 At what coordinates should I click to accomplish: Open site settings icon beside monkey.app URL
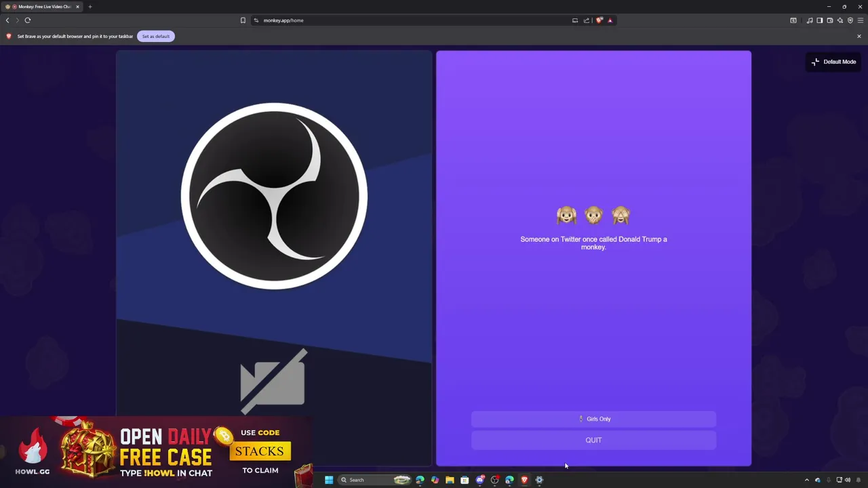256,20
